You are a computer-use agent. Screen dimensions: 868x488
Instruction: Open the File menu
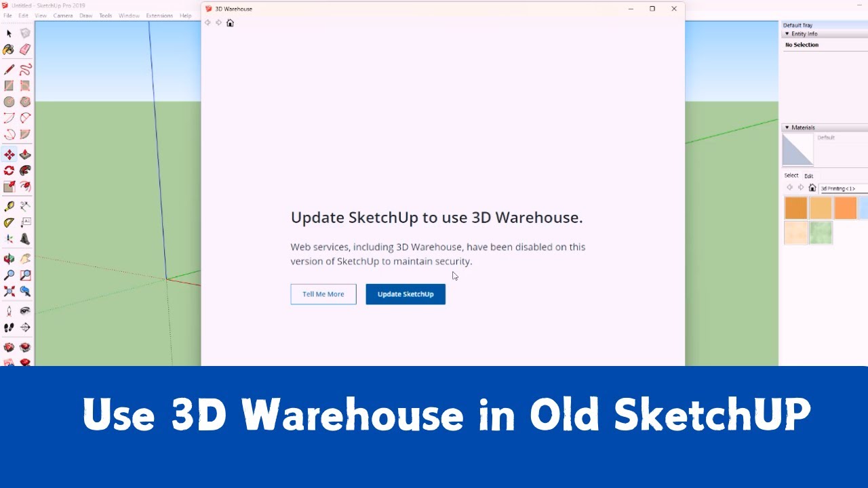(7, 16)
